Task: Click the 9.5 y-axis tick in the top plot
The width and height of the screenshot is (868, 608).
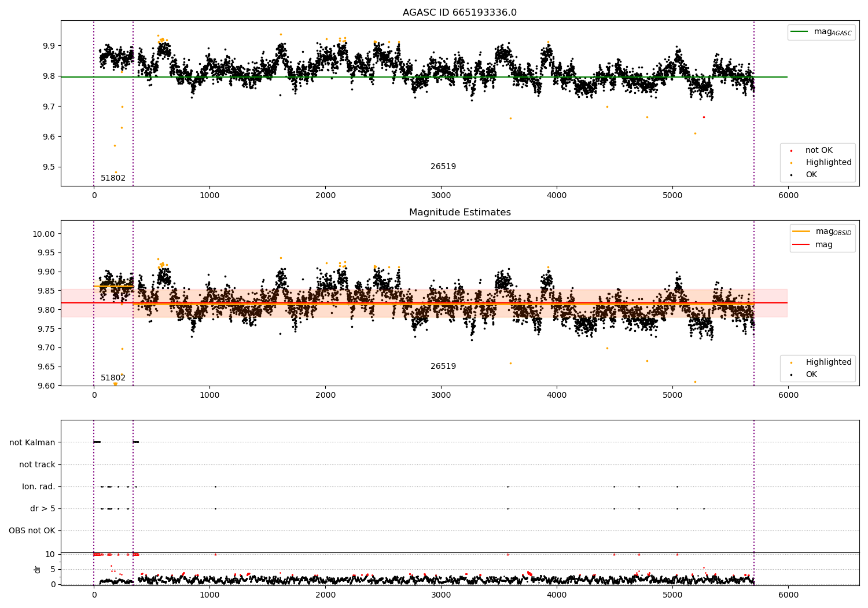Action: [x=48, y=167]
